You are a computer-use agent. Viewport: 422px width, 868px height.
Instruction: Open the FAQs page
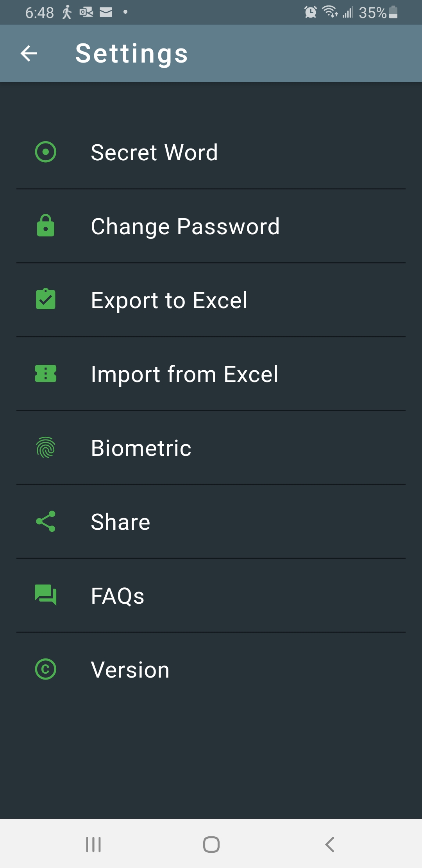click(x=117, y=595)
